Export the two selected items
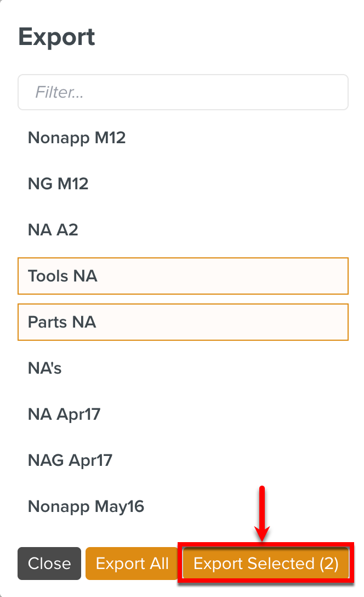Screen dimensions: 364x597 (266, 564)
